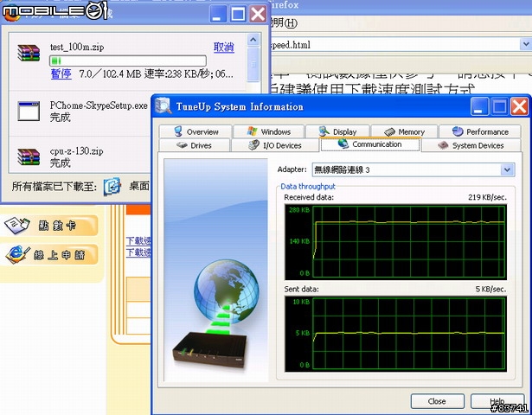Click the Firefox address bar with speed.html
Viewport: 532px width, 415px height.
pyautogui.click(x=394, y=44)
